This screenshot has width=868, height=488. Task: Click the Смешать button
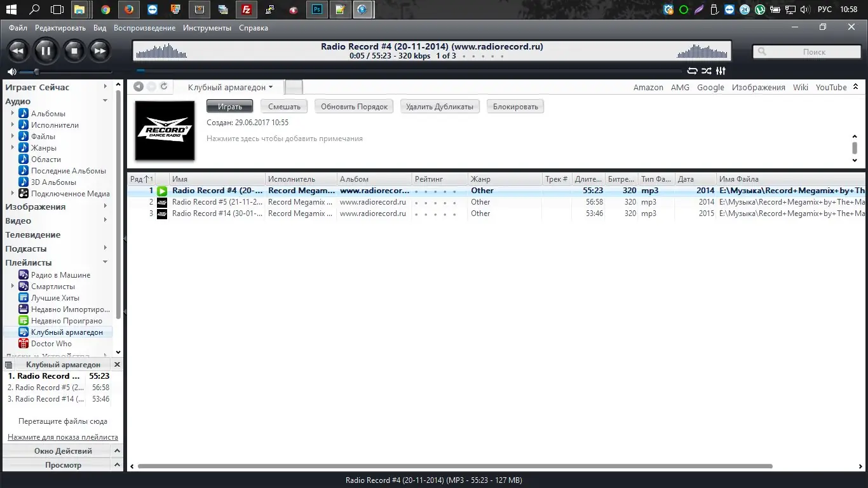click(x=284, y=107)
